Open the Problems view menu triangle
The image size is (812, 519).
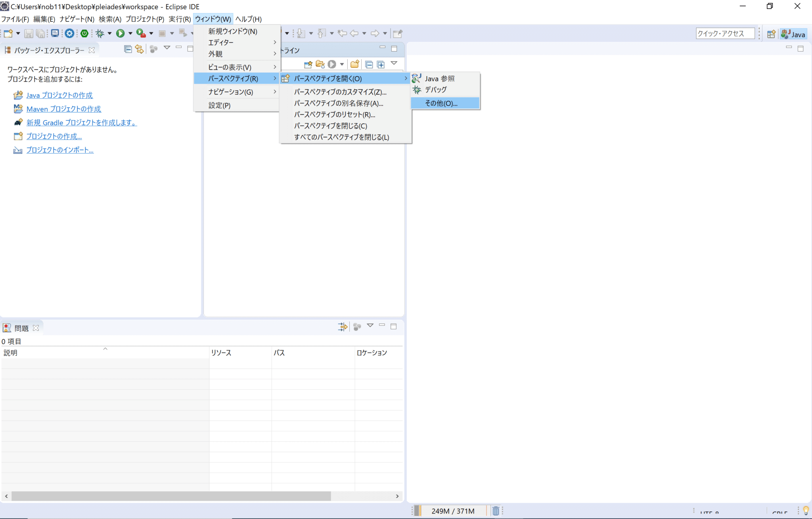point(370,326)
